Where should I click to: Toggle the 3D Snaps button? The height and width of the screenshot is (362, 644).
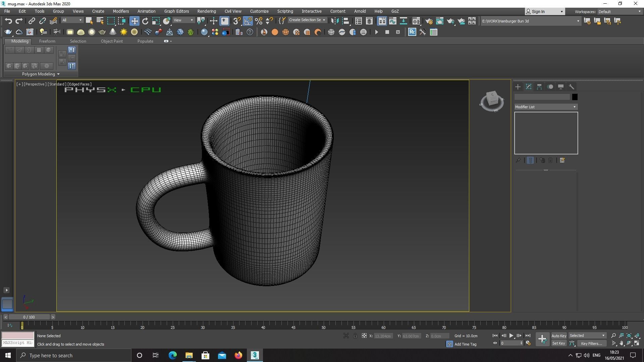click(x=237, y=21)
